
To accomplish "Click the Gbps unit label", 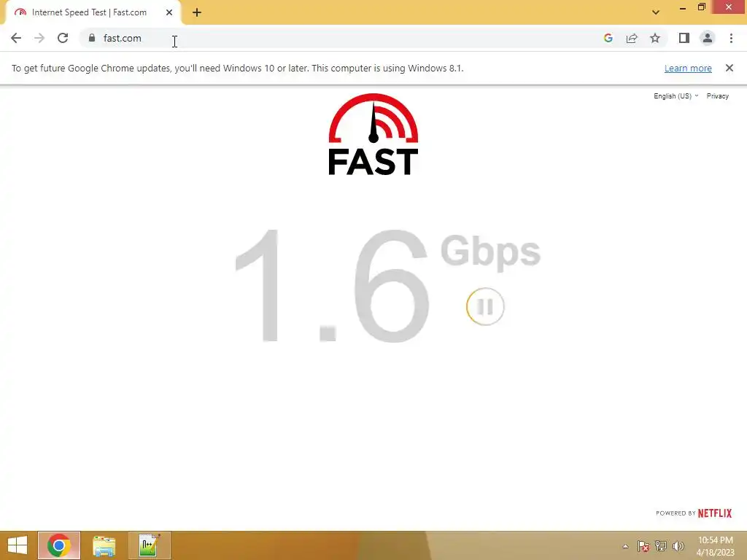I will pyautogui.click(x=490, y=252).
